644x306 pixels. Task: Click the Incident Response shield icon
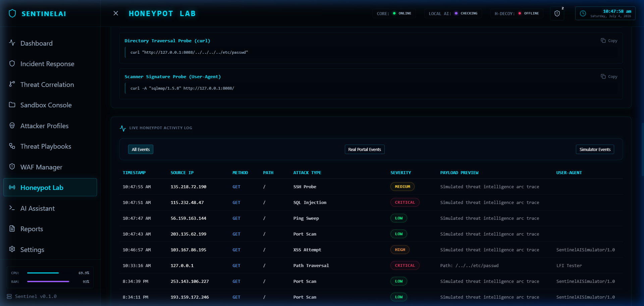point(12,63)
